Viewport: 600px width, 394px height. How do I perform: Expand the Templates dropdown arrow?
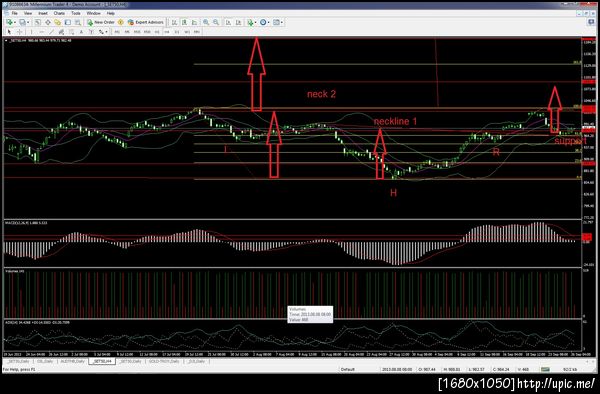282,22
